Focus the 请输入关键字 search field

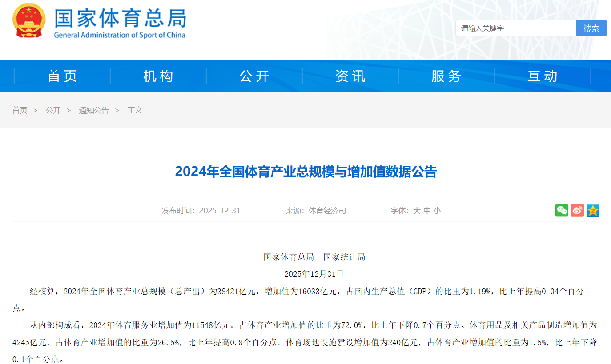(515, 28)
